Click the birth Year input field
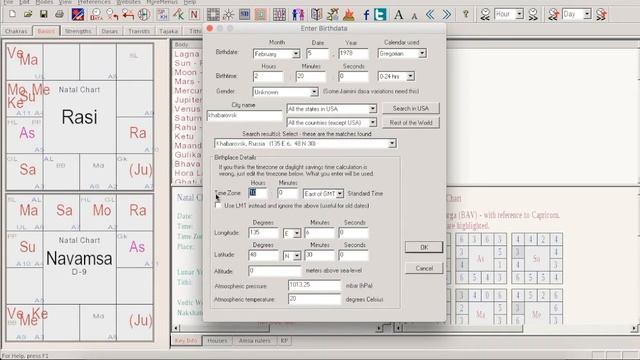The image size is (640, 360). pyautogui.click(x=353, y=53)
